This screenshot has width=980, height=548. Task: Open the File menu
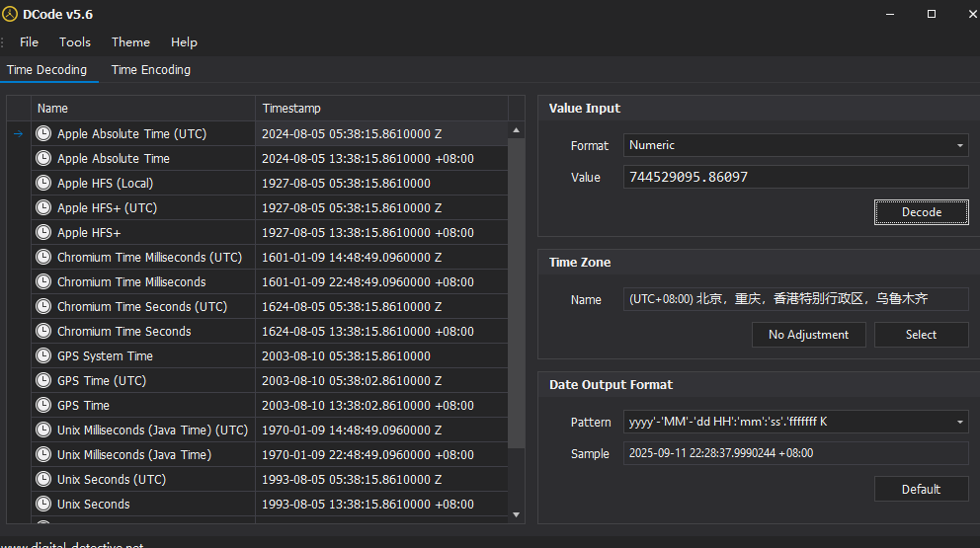[29, 41]
